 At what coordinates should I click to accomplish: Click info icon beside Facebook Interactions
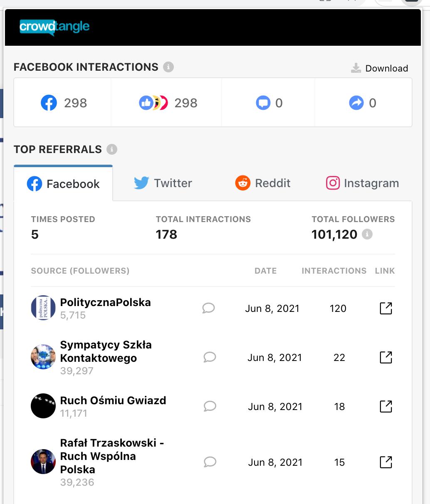[168, 67]
